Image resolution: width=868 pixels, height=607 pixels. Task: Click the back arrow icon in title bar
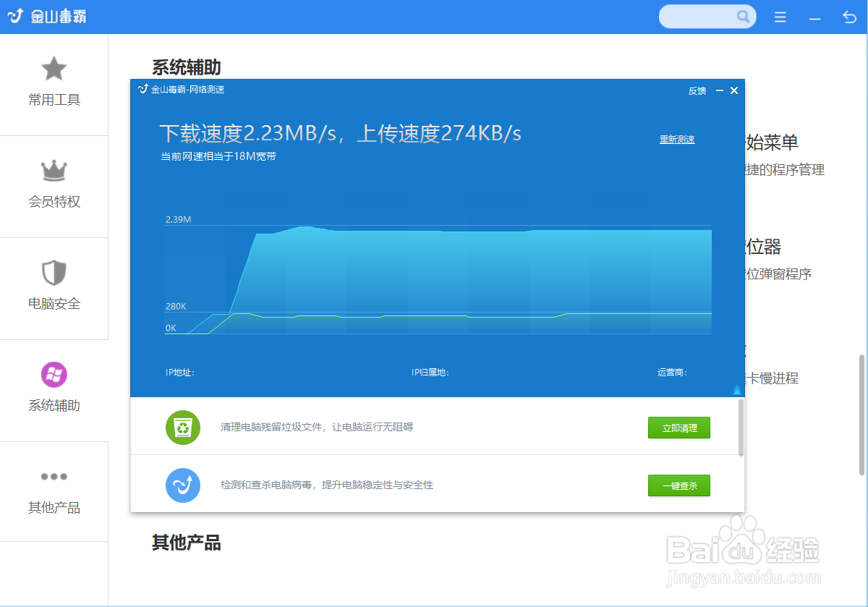[x=849, y=17]
